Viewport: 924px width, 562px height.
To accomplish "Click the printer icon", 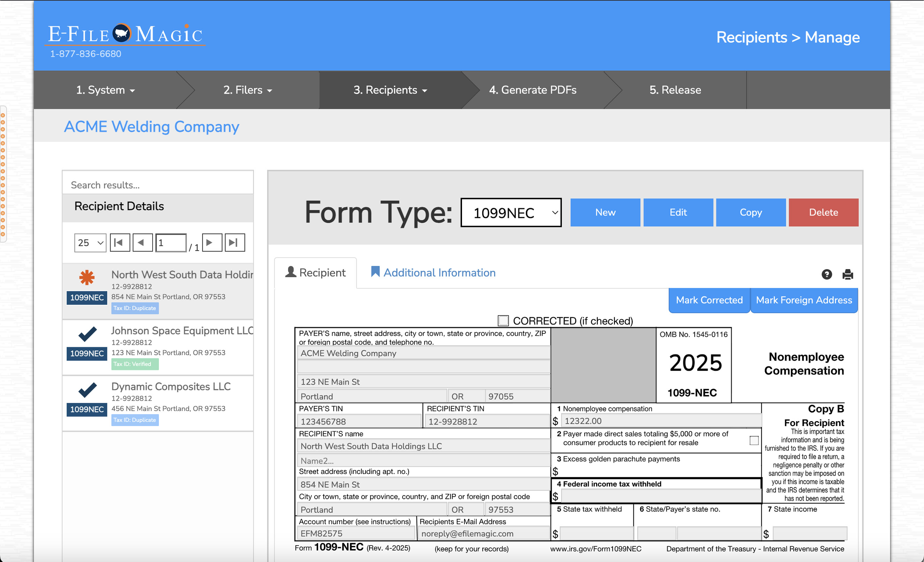I will click(847, 274).
